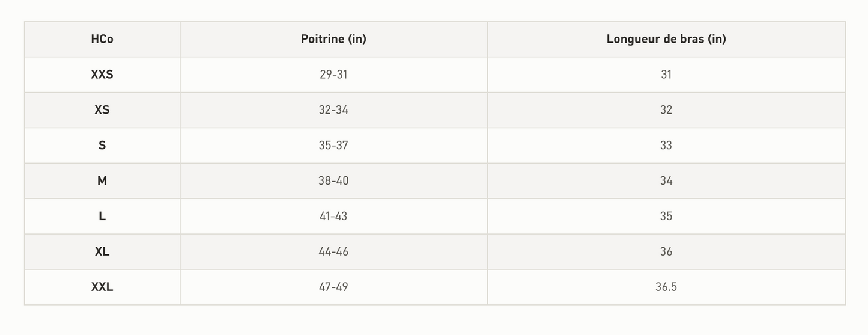Image resolution: width=868 pixels, height=335 pixels.
Task: Select the XXL size label
Action: 102,287
